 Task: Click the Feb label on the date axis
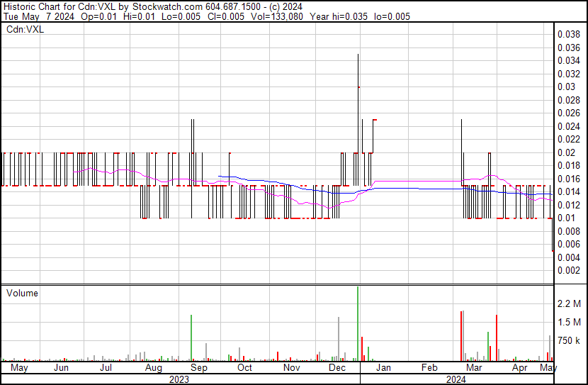(x=429, y=368)
